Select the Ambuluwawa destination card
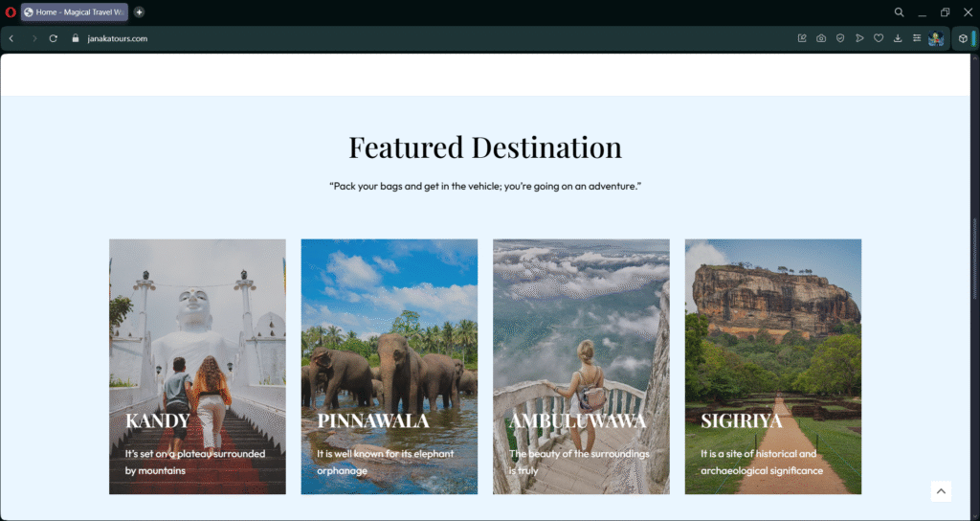The height and width of the screenshot is (521, 980). (x=581, y=367)
